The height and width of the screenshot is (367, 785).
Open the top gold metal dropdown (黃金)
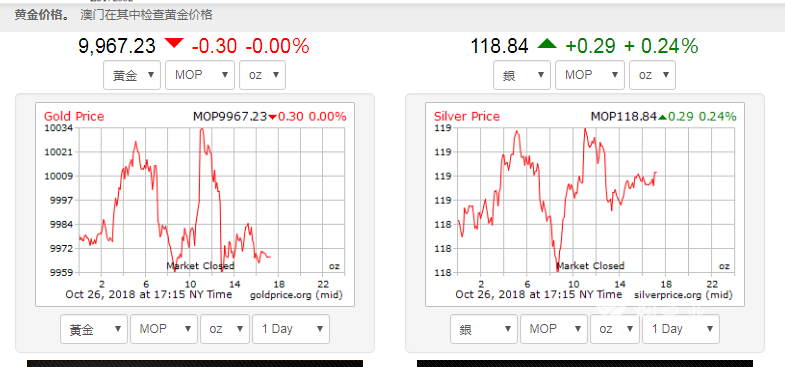point(132,75)
